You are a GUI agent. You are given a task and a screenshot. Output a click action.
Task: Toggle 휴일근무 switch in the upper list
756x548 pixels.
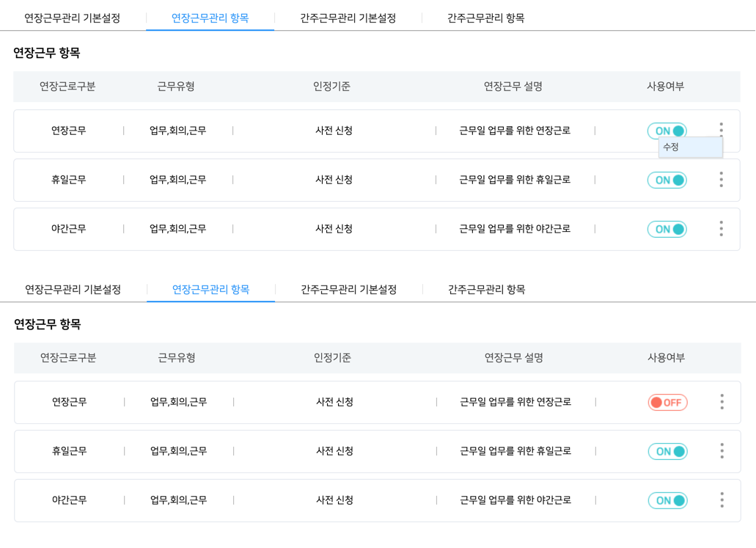point(667,180)
